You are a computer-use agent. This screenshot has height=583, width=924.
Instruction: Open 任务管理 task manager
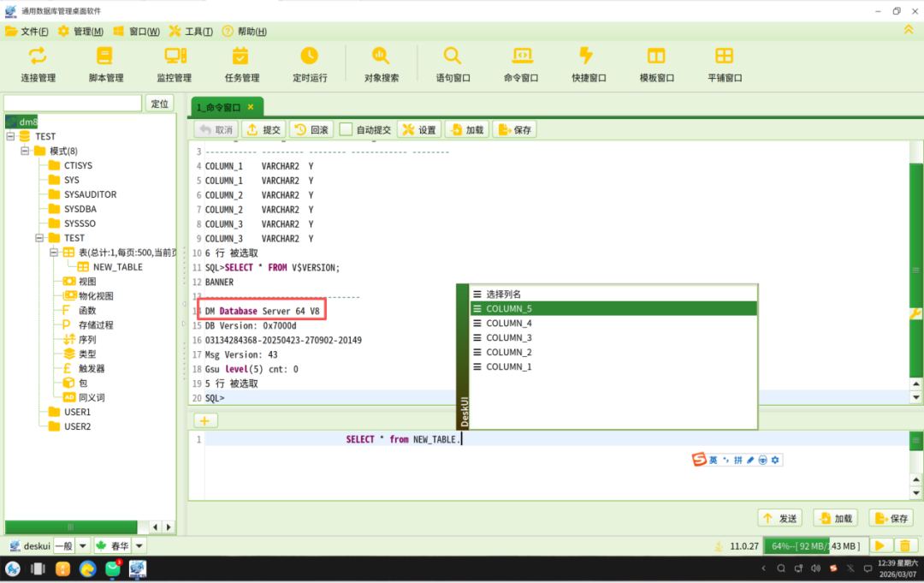(x=241, y=64)
